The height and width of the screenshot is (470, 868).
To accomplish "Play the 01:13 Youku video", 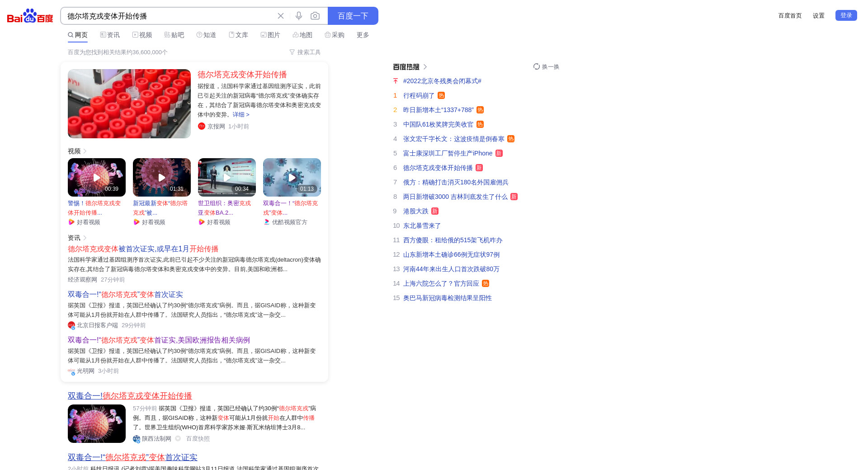I will click(x=292, y=177).
